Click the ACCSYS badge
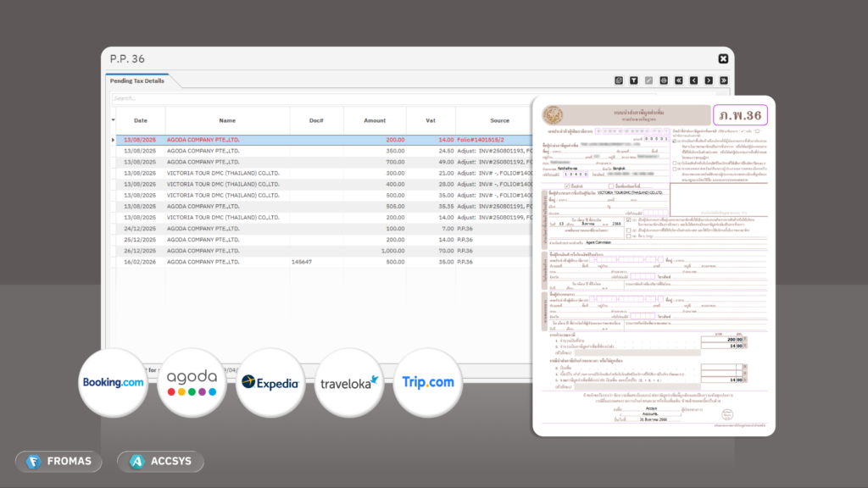Viewport: 868px width, 488px height. [x=160, y=462]
